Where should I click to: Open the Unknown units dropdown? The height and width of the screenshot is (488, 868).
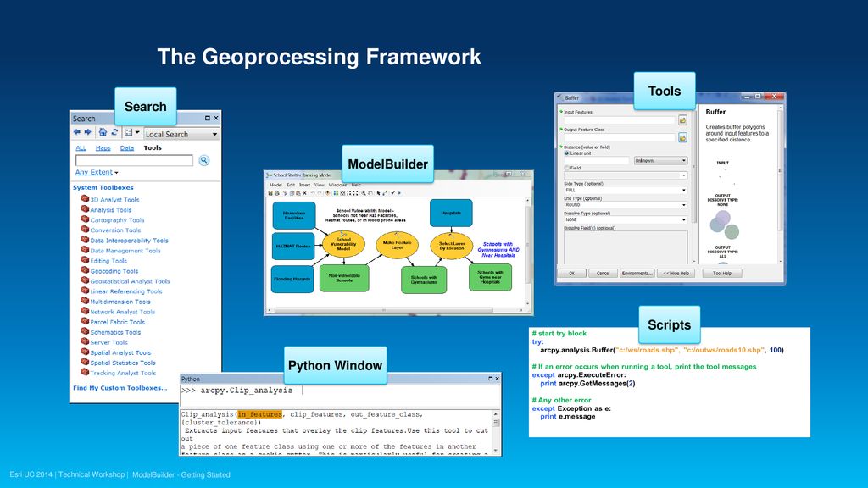(x=660, y=160)
